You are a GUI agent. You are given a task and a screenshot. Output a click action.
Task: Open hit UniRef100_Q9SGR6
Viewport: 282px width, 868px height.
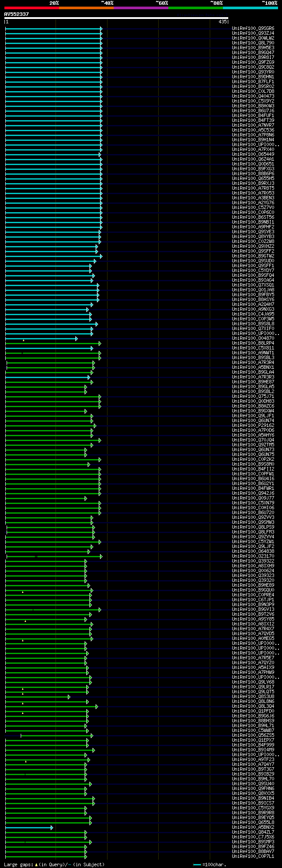coord(253,28)
